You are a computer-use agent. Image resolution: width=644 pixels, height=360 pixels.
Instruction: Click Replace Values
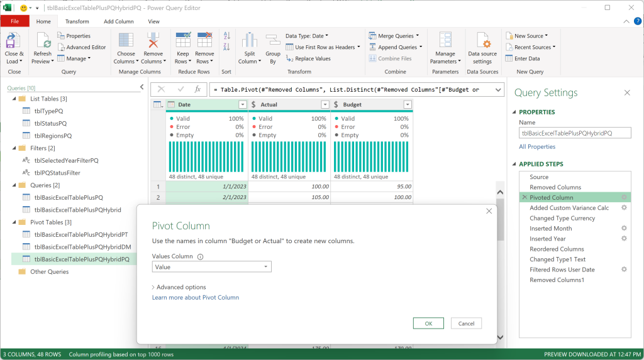(x=308, y=58)
